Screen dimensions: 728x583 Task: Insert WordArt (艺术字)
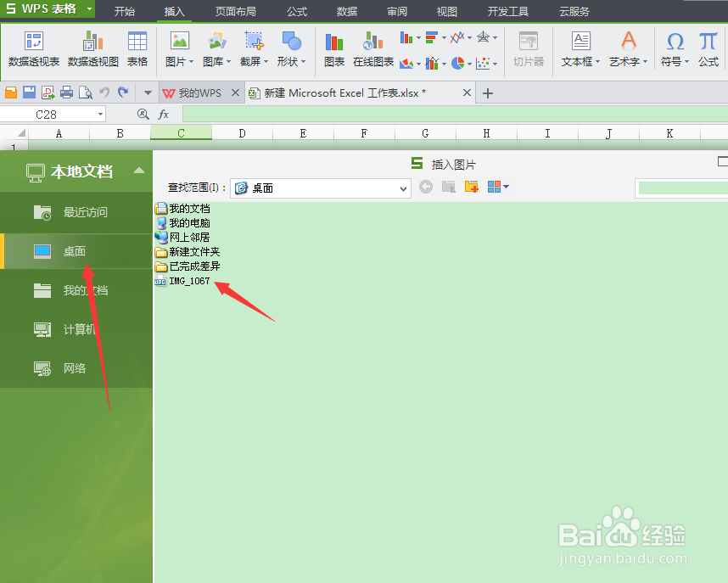(x=629, y=49)
